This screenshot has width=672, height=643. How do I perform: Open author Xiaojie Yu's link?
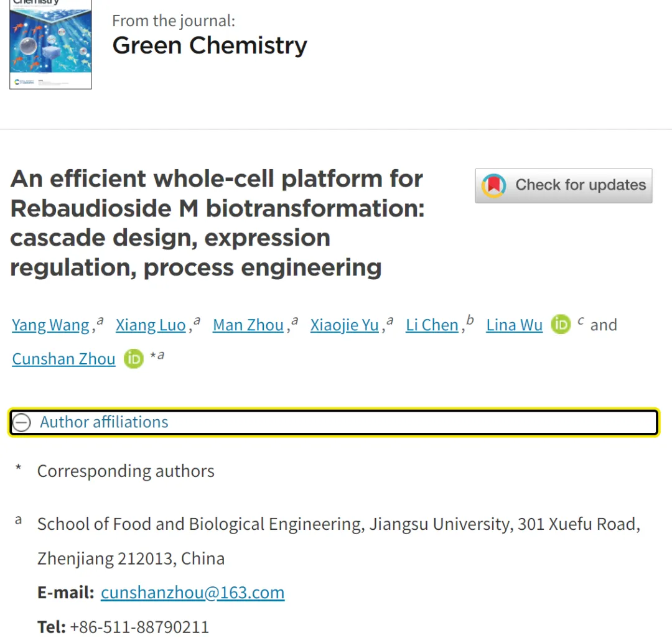click(x=345, y=325)
